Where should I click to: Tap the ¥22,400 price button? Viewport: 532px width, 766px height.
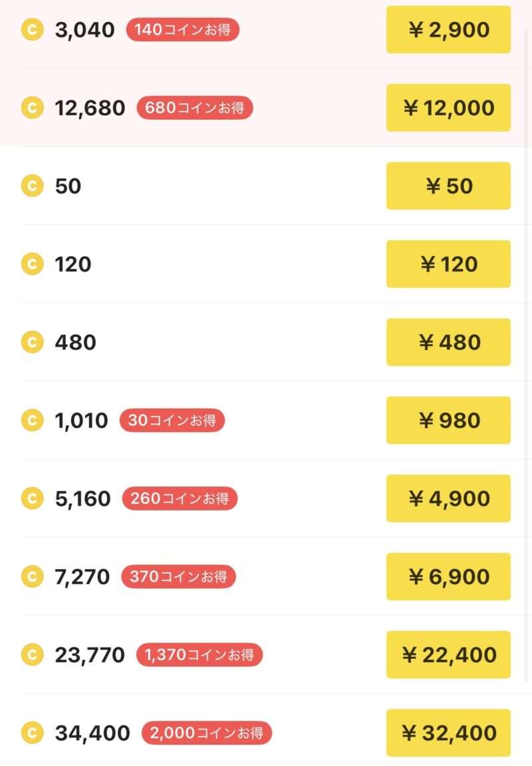[448, 655]
